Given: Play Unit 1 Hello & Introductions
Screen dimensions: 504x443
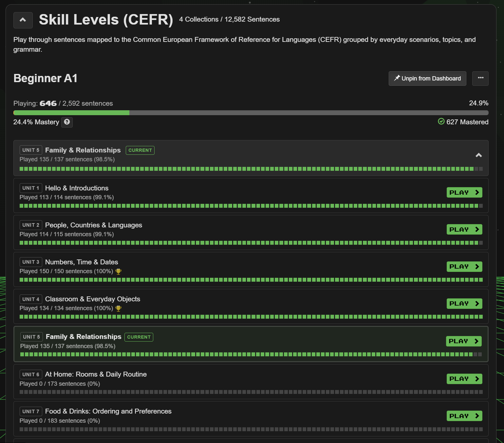Looking at the screenshot, I should 464,193.
